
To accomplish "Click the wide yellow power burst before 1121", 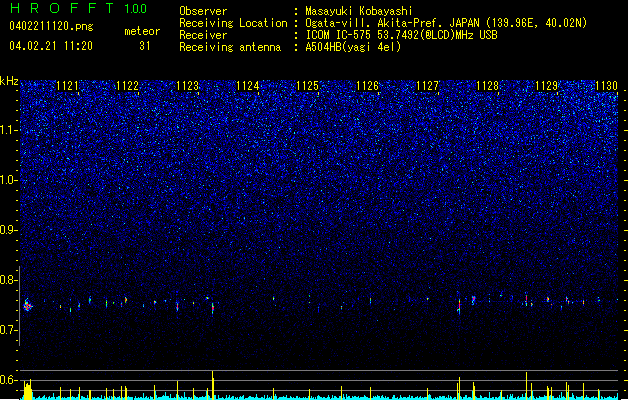I will point(28,390).
